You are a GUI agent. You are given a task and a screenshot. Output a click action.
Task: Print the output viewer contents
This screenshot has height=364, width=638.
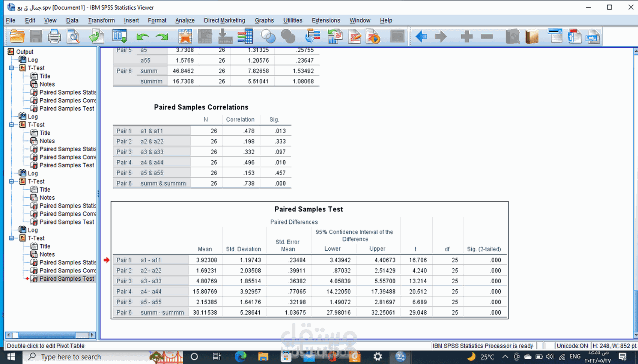click(54, 36)
